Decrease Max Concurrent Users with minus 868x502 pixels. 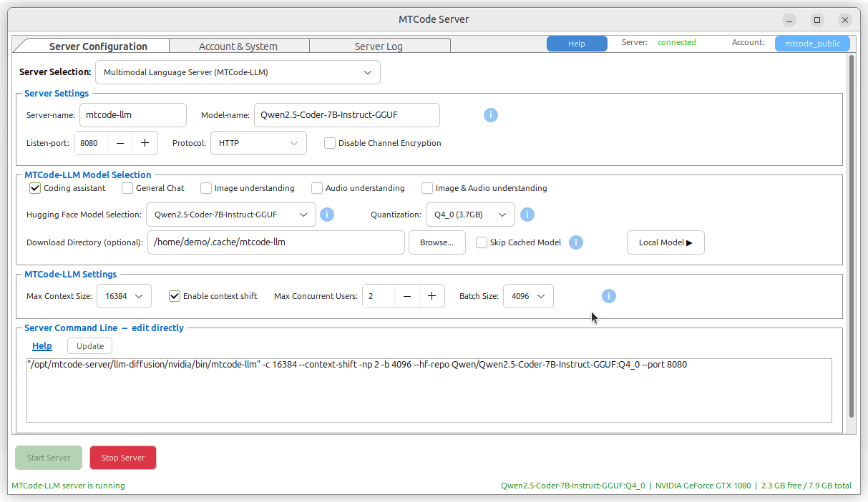[406, 296]
